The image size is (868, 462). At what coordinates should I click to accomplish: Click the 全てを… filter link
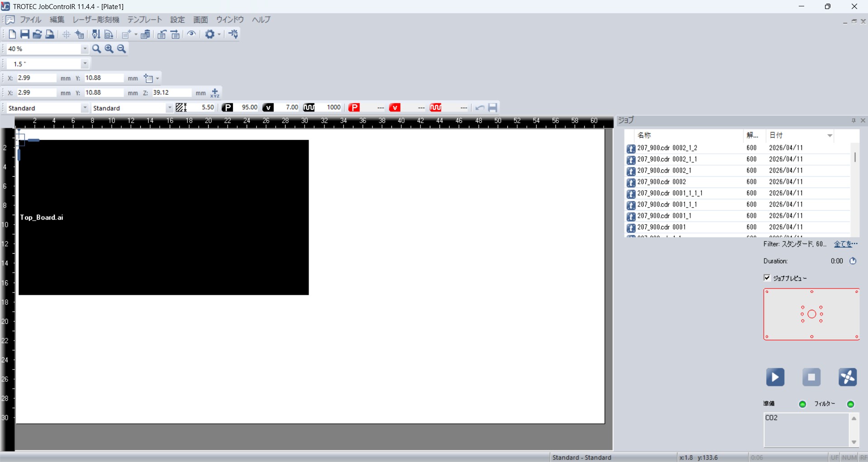(846, 244)
